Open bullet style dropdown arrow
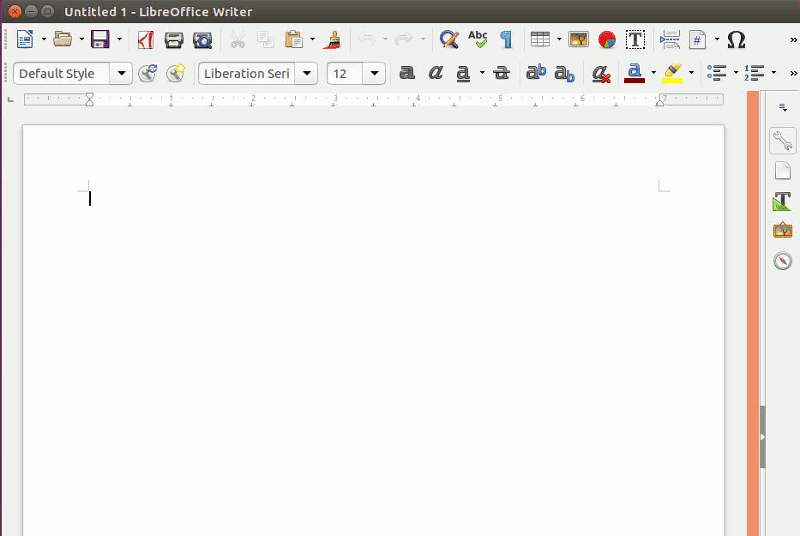The image size is (800, 536). pyautogui.click(x=736, y=73)
